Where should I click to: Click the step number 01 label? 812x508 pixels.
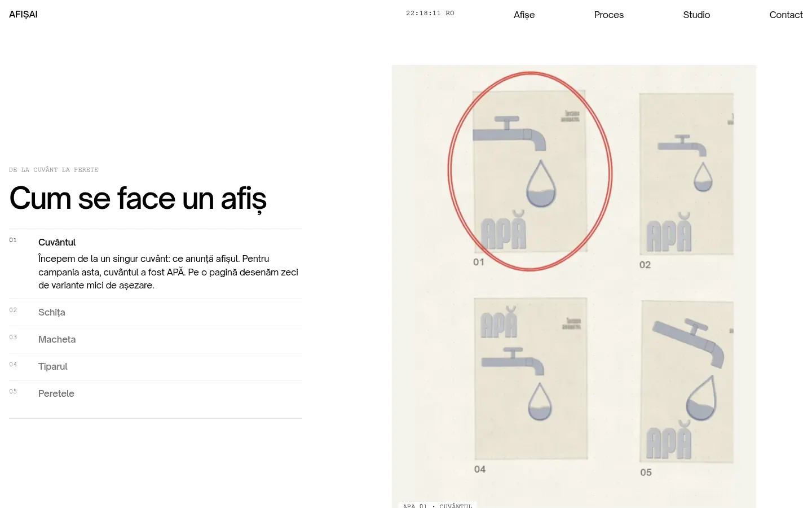tap(13, 240)
